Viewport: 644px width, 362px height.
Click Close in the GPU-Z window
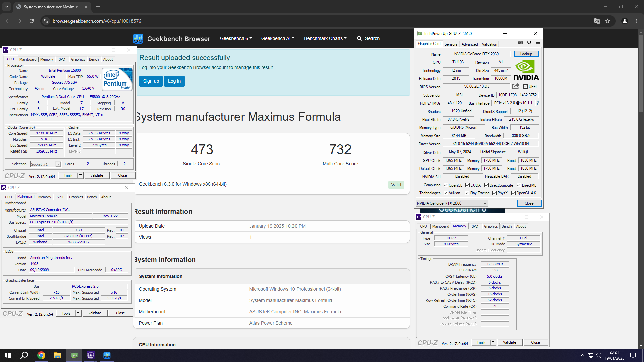pyautogui.click(x=529, y=203)
